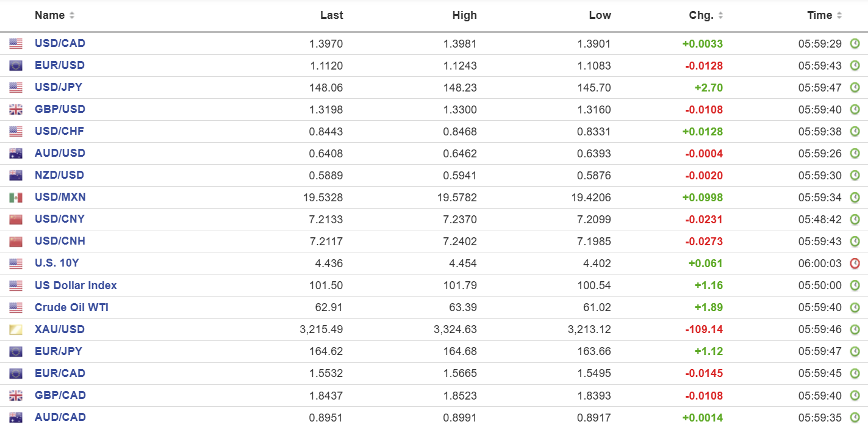Click the EU flag icon beside EUR/JPY
This screenshot has width=868, height=427.
click(16, 352)
